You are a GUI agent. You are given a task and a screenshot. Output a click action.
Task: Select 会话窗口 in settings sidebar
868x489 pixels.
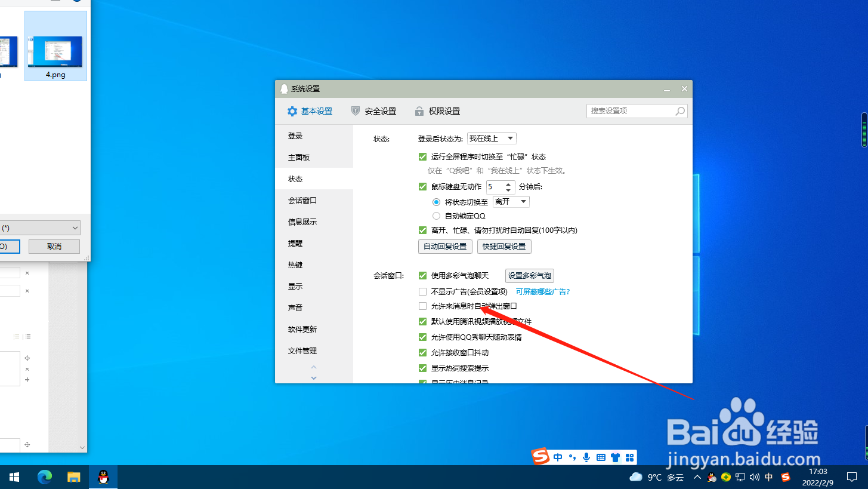[x=314, y=201]
